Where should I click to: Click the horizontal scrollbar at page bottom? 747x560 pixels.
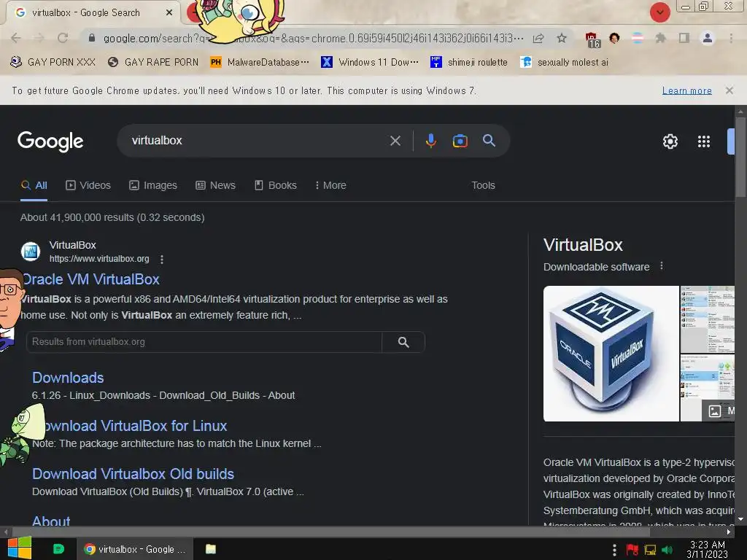(x=330, y=532)
